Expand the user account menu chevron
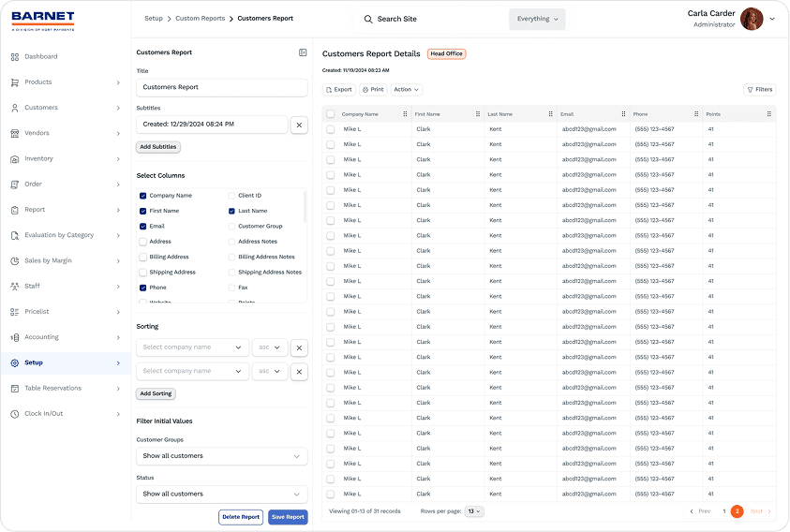790x532 pixels. click(772, 19)
